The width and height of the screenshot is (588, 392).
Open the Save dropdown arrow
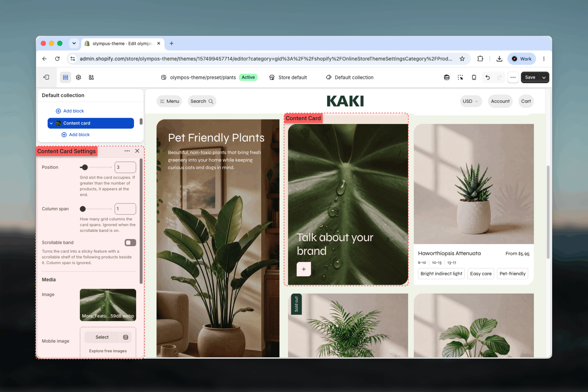(544, 77)
